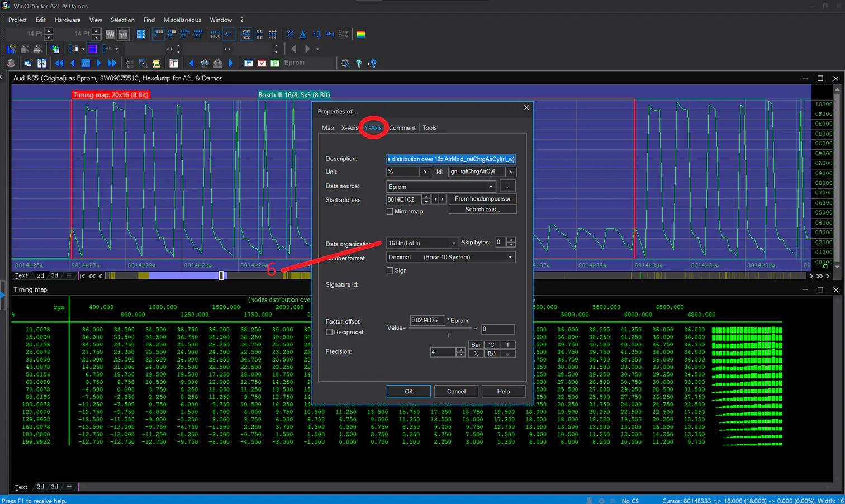Click the Search axis... button
The image size is (845, 504).
(482, 209)
